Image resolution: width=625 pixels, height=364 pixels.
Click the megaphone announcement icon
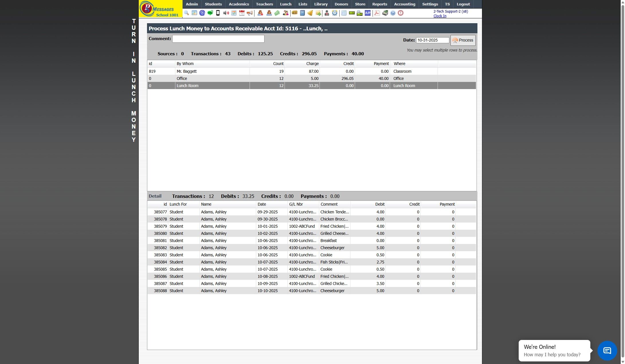coord(250,13)
